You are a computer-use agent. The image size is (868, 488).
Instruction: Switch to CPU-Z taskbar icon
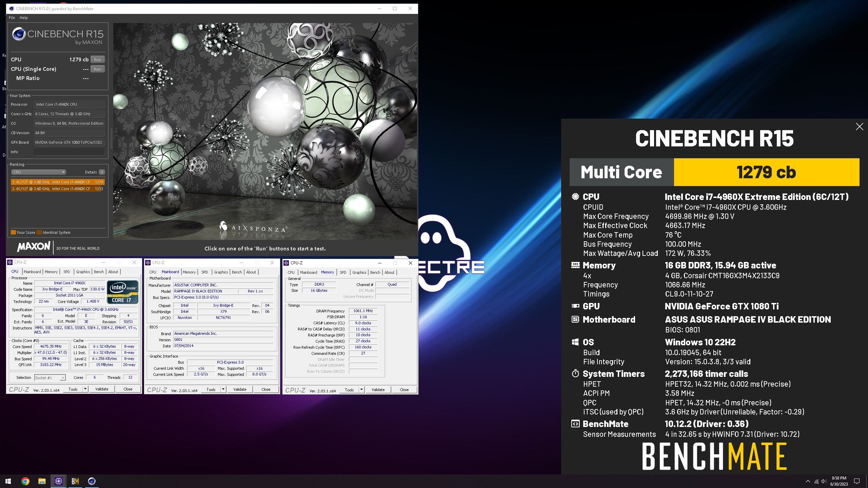(x=58, y=481)
